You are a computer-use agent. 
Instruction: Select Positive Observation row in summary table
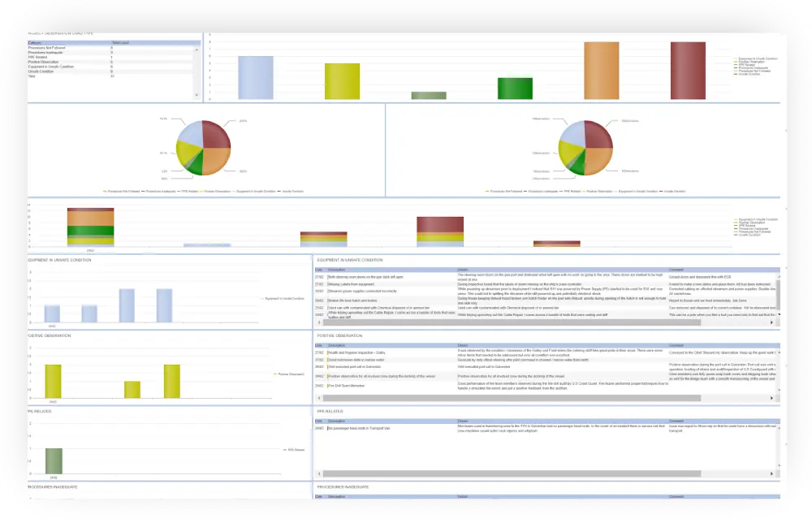110,62
